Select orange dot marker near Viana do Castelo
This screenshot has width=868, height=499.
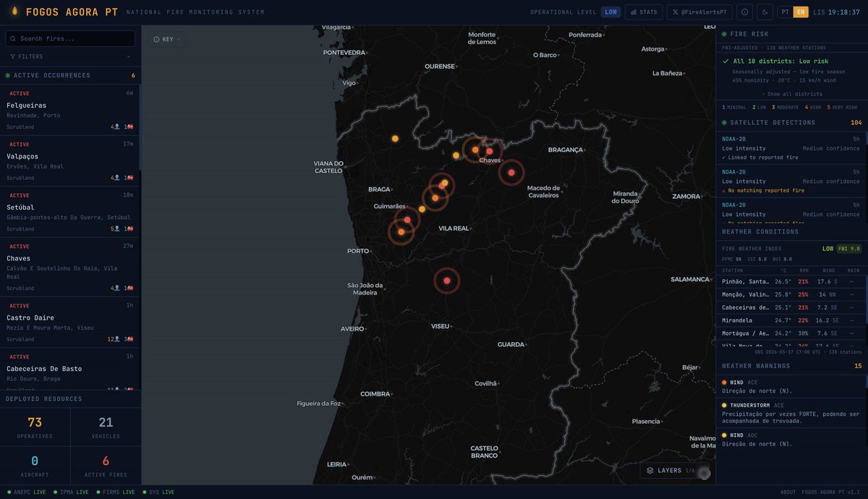(x=395, y=138)
